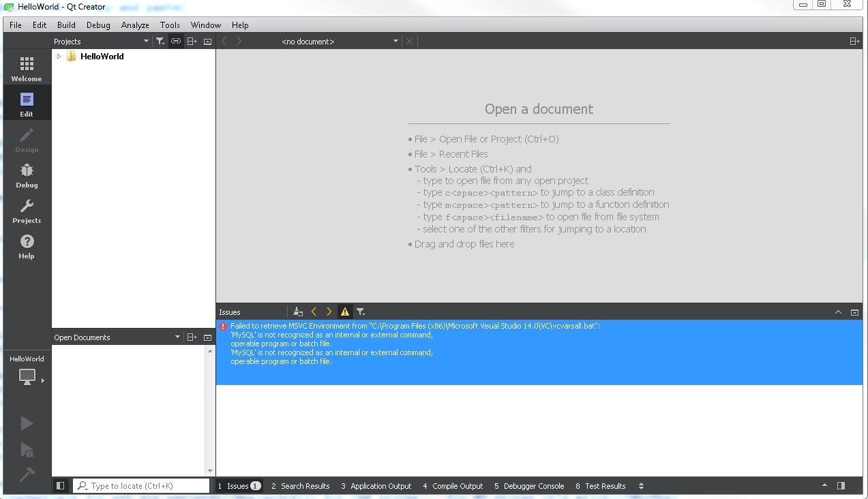This screenshot has width=868, height=499.
Task: Split the editor view
Action: point(854,42)
